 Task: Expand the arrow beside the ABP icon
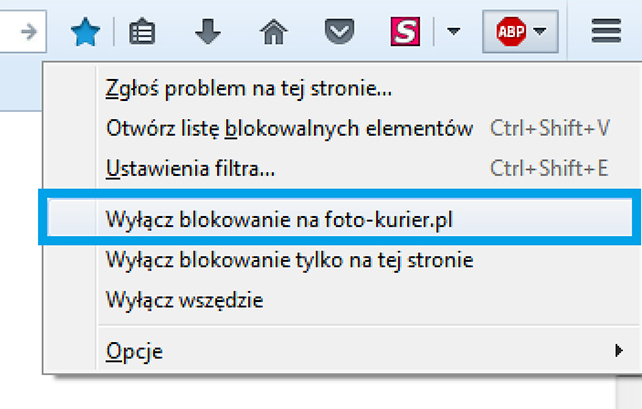tap(540, 31)
